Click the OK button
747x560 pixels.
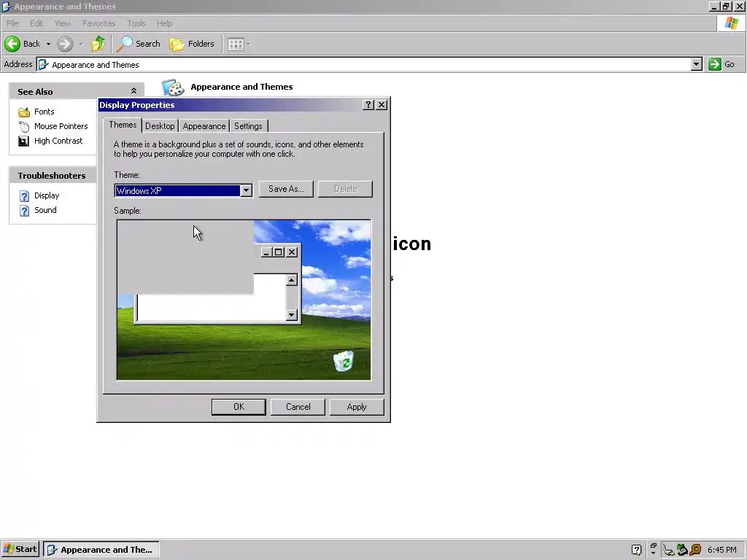coord(239,407)
